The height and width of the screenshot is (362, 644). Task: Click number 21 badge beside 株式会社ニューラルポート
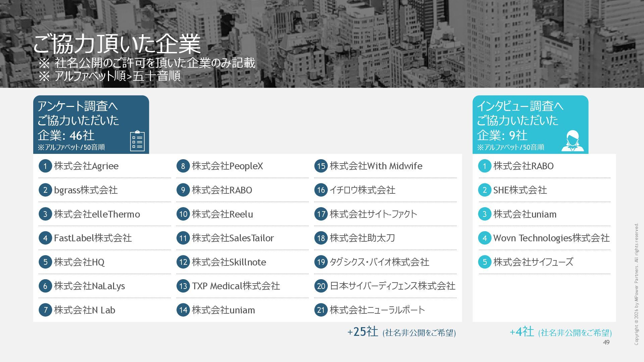(x=321, y=310)
